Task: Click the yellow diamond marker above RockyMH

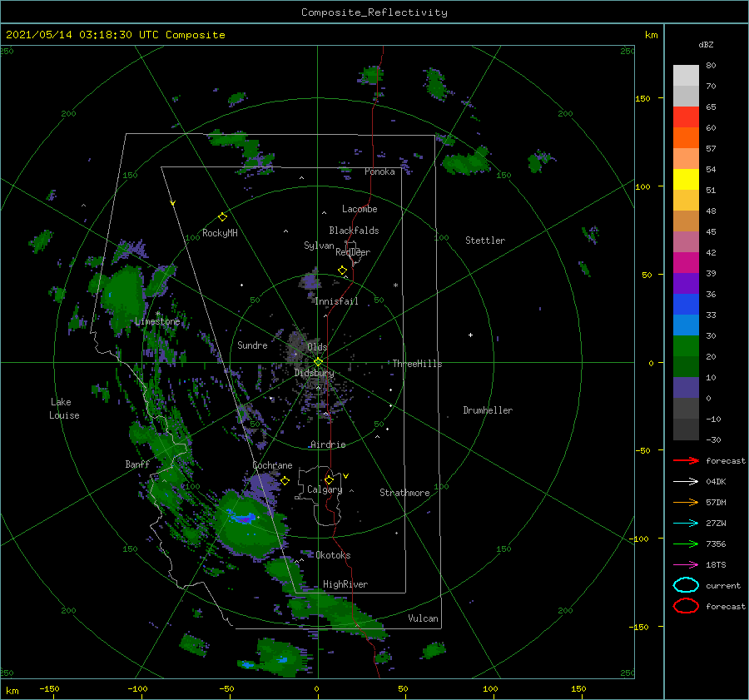Action: pyautogui.click(x=222, y=217)
